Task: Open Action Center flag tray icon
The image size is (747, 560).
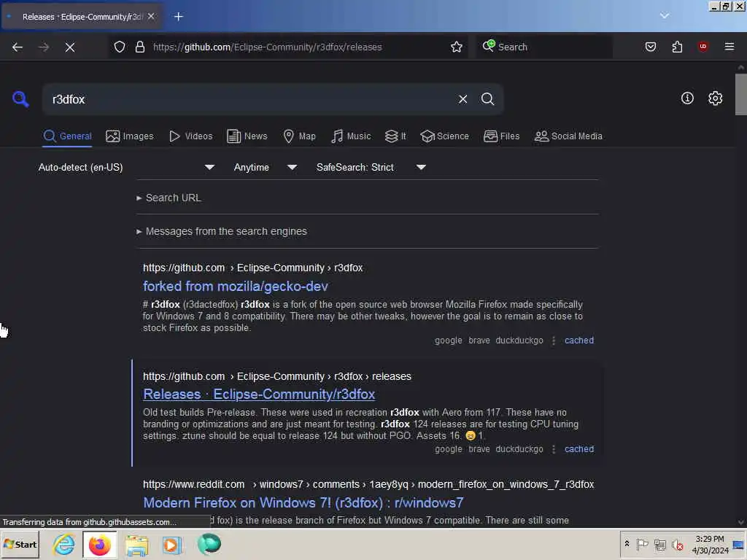Action: coord(642,544)
